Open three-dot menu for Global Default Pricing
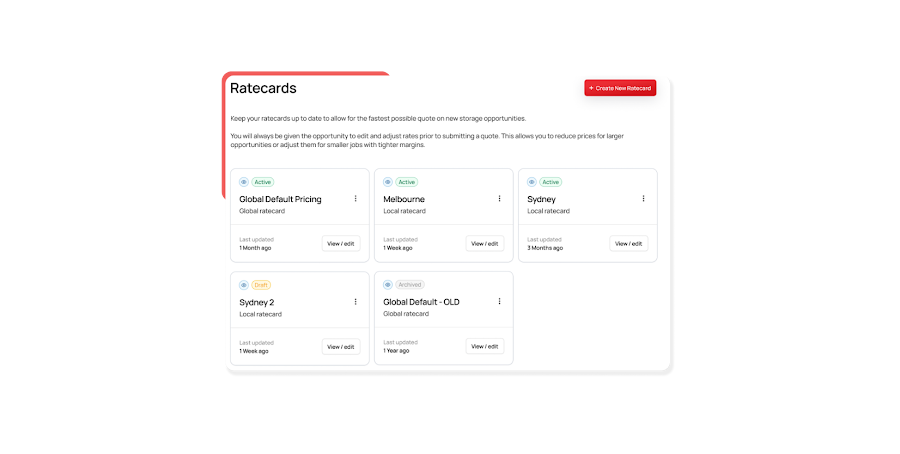Viewport: 900px width, 454px height. point(355,199)
